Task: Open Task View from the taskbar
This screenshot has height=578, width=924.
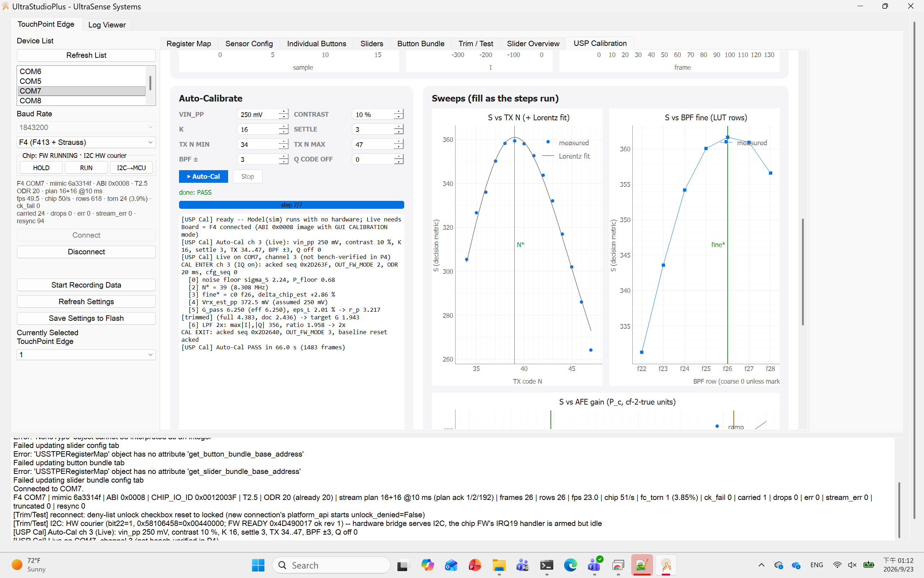Action: (x=402, y=565)
